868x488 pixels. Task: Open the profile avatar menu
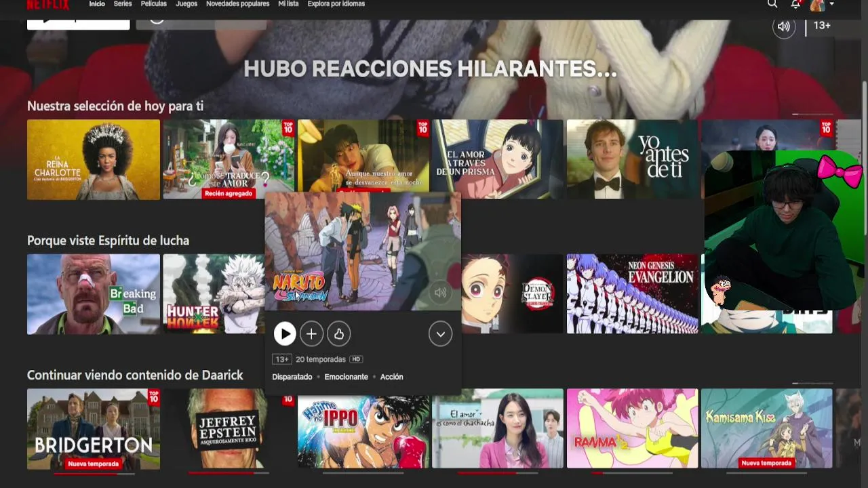(817, 5)
